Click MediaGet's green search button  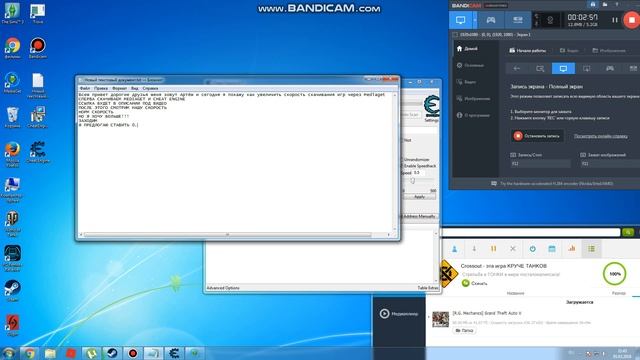pos(628,232)
